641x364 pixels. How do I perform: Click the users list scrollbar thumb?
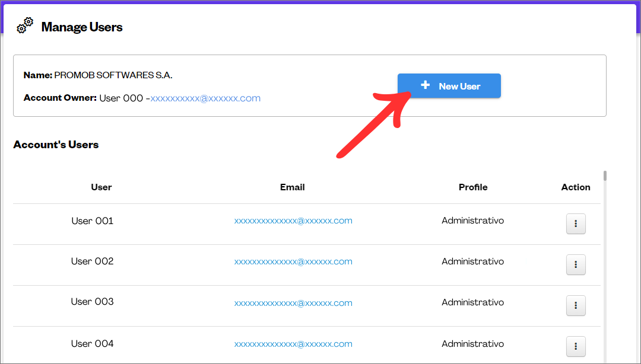tap(605, 175)
